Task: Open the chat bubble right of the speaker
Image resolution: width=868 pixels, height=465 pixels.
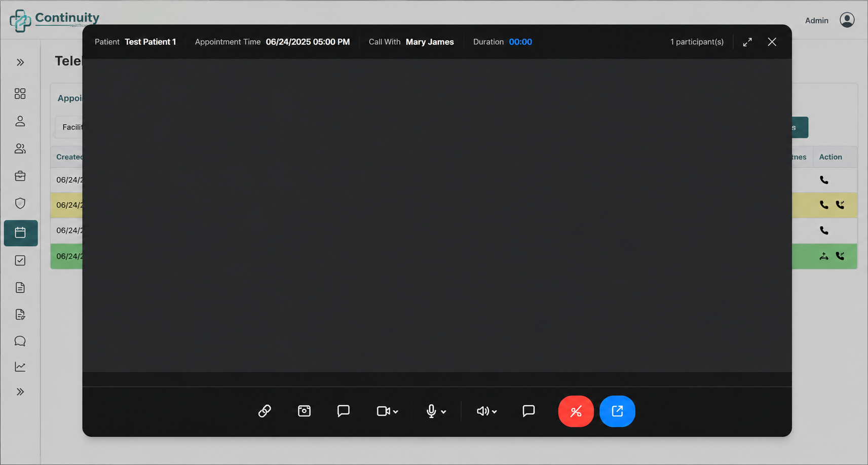Action: [529, 411]
